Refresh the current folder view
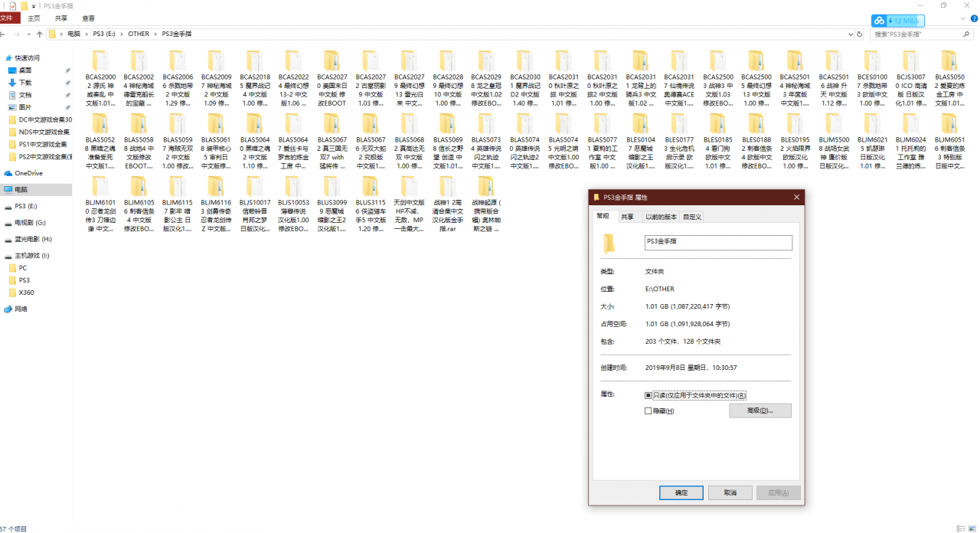This screenshot has width=980, height=533. 859,34
